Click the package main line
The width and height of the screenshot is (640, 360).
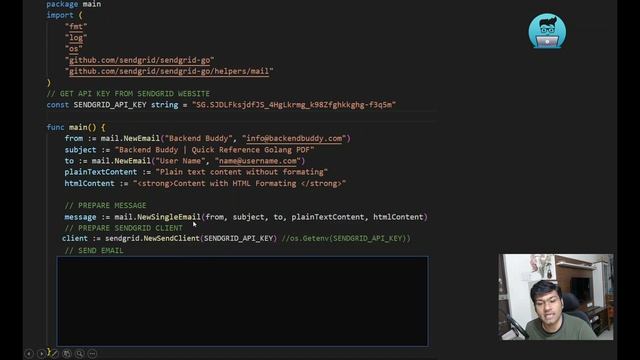[x=74, y=4]
